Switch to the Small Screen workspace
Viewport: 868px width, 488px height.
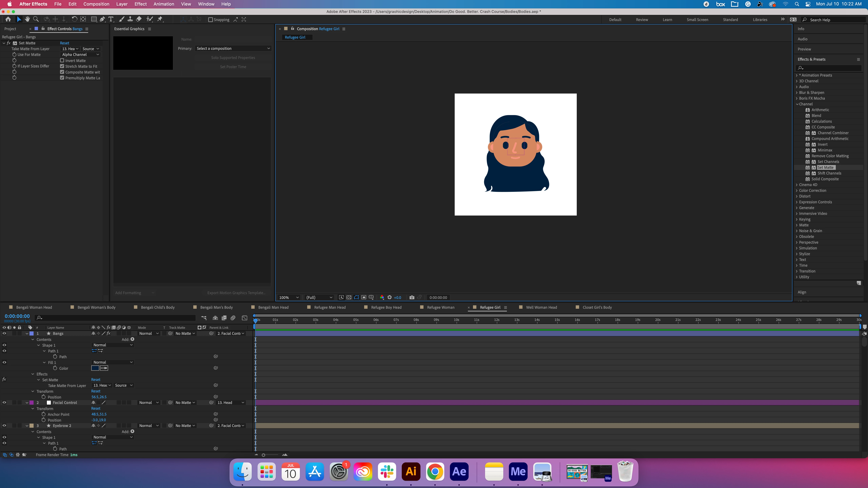coord(697,19)
